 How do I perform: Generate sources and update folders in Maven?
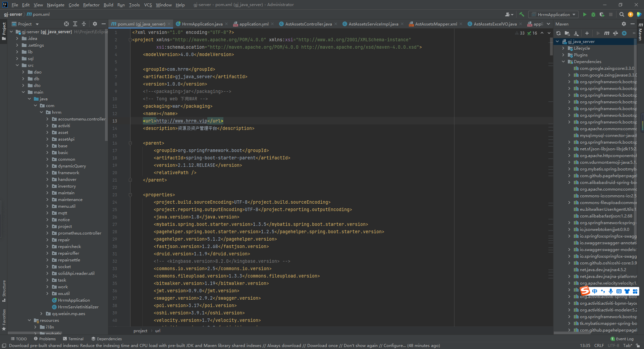click(x=567, y=33)
